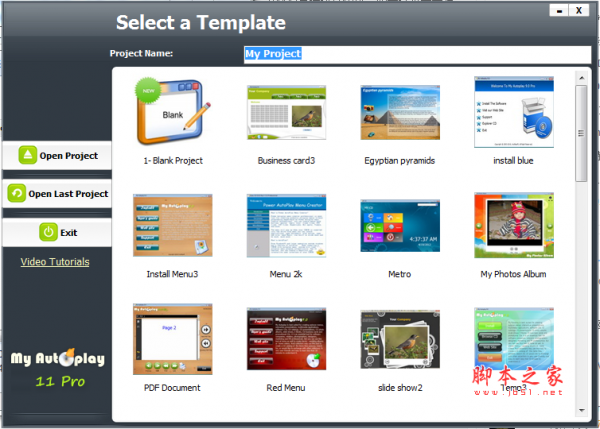Screen dimensions: 600x429
Task: Click the template list scrollbar thumb
Action: click(581, 133)
